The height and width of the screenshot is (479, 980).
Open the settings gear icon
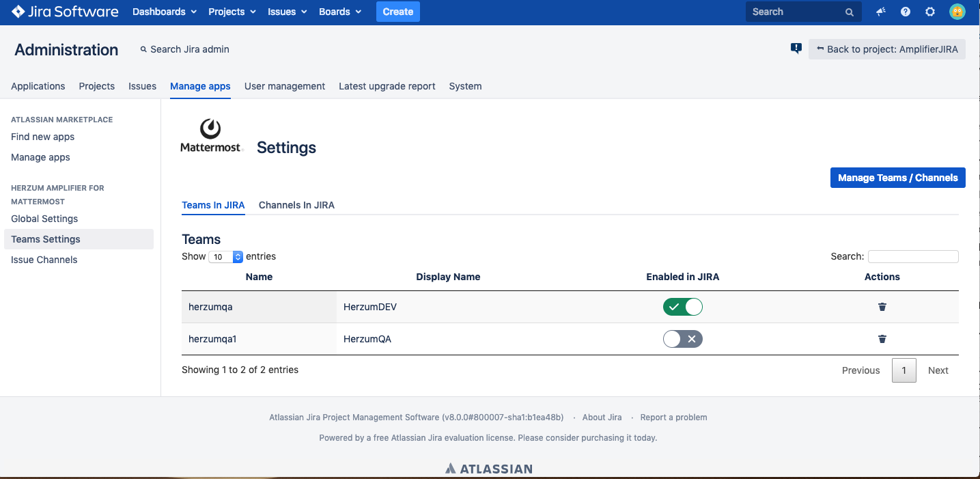click(x=930, y=12)
